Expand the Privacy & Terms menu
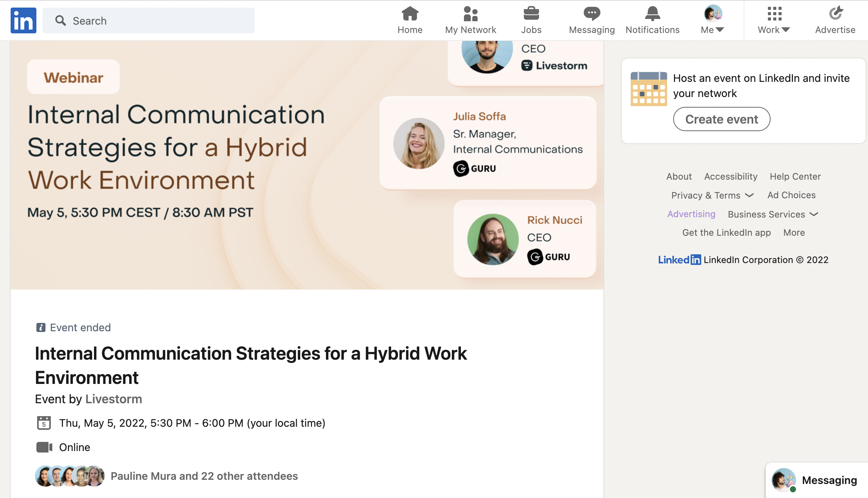 [712, 195]
